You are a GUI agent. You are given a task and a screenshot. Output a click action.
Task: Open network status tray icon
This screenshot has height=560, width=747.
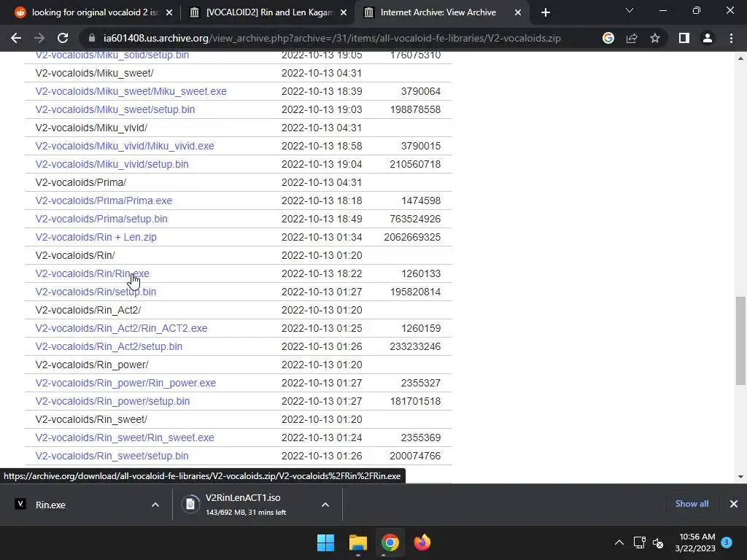(x=639, y=542)
